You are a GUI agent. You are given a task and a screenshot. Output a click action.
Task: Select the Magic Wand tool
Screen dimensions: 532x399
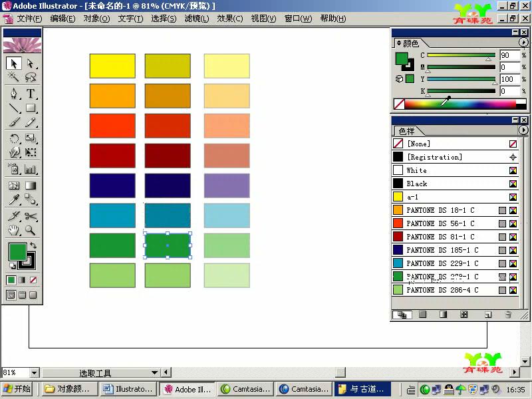tap(14, 77)
